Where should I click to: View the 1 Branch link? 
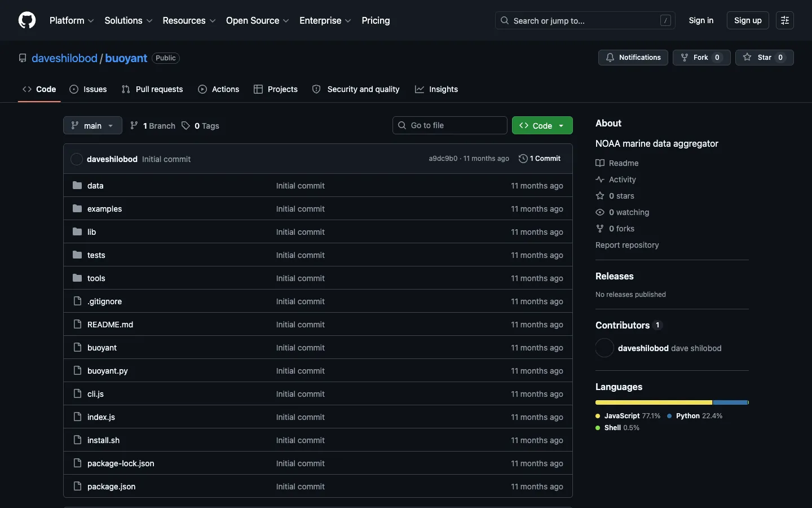(153, 125)
